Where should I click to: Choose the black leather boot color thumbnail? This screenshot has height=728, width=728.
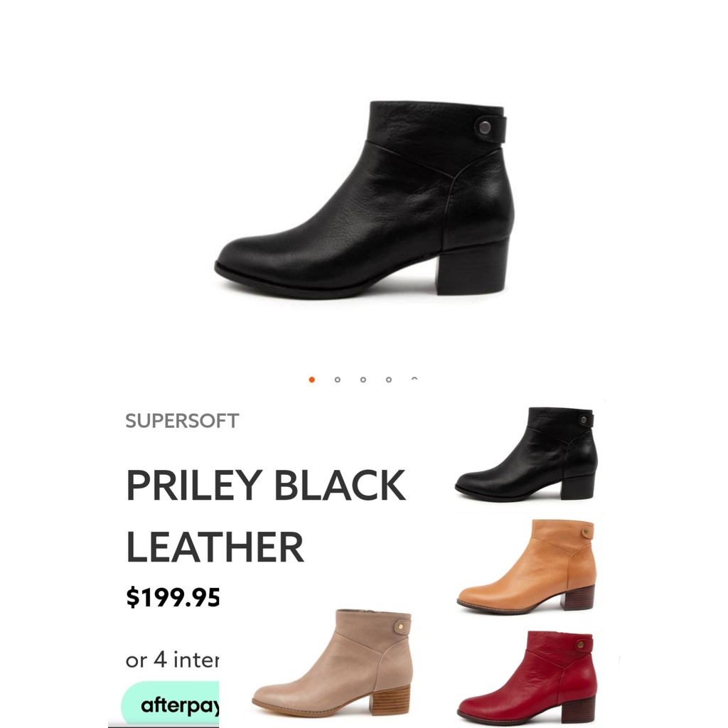[526, 454]
